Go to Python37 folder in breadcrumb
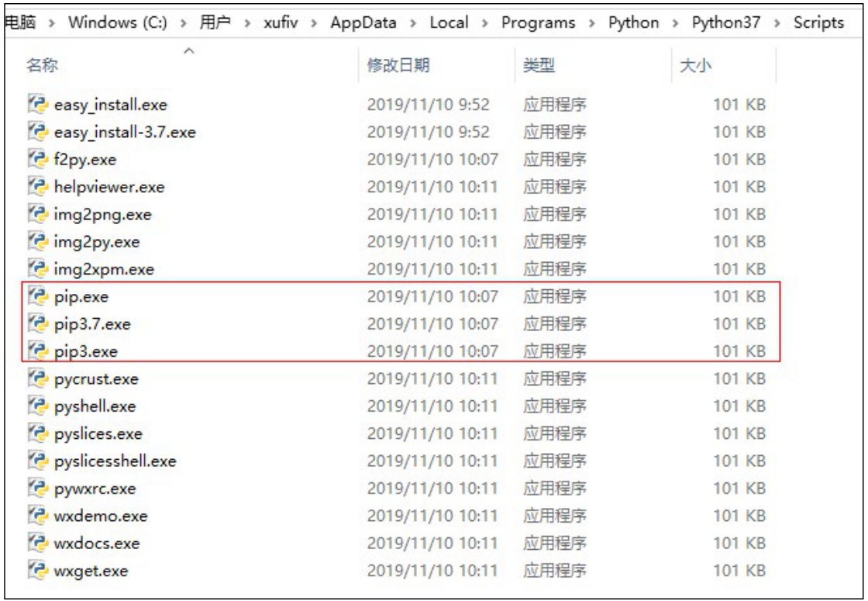 726,22
